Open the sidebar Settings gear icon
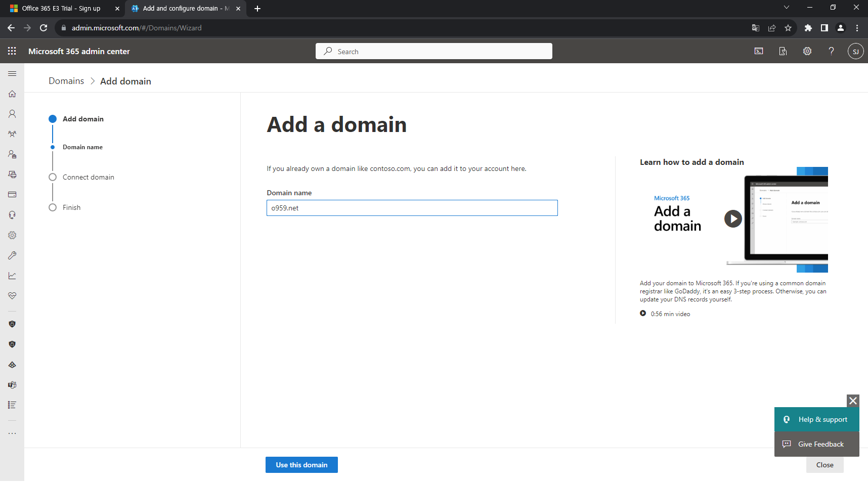Screen dimensions: 868x482 click(x=12, y=235)
